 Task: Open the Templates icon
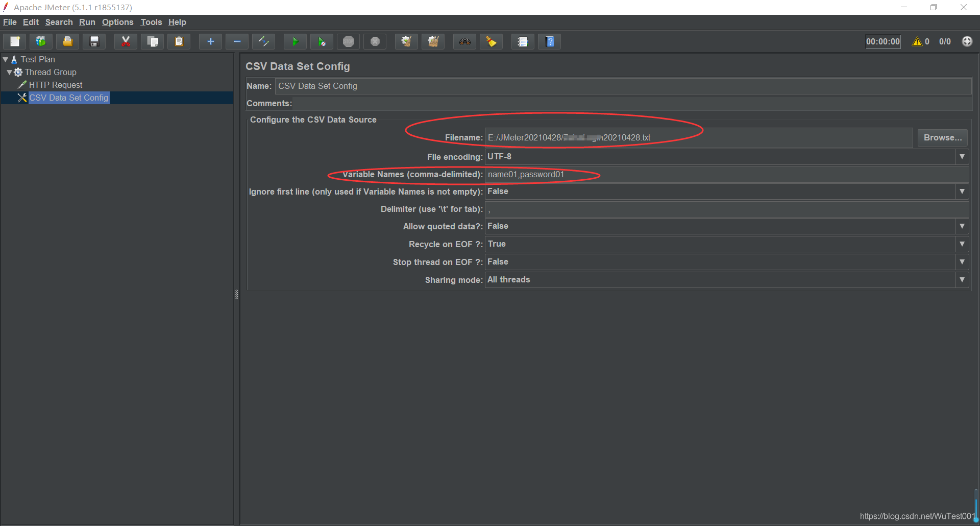click(x=41, y=41)
